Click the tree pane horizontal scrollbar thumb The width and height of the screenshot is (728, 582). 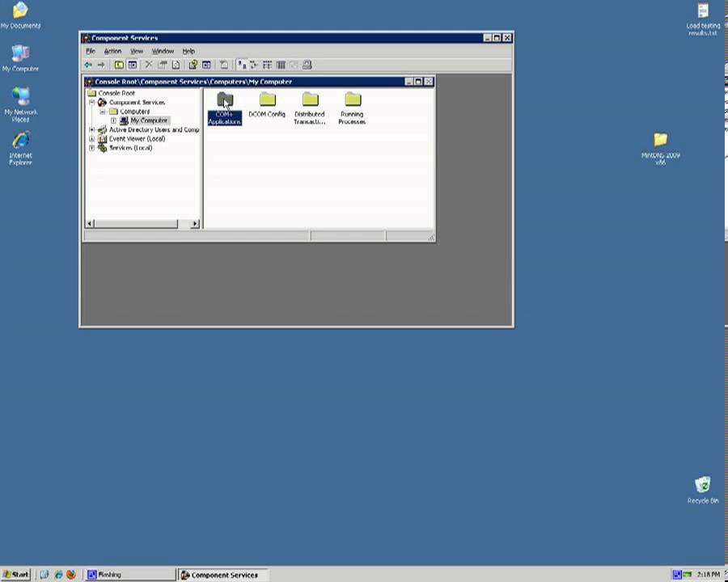136,224
